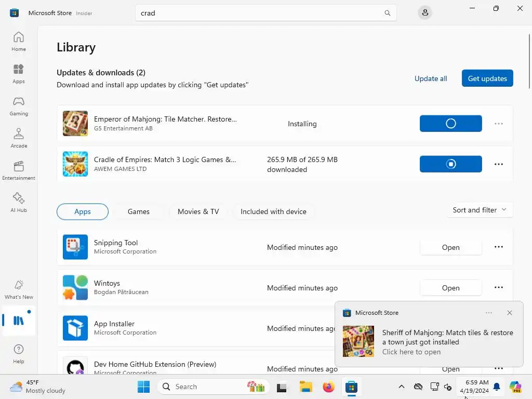The width and height of the screenshot is (532, 399).
Task: Select Emperor of Mahjong title text
Action: point(165,119)
